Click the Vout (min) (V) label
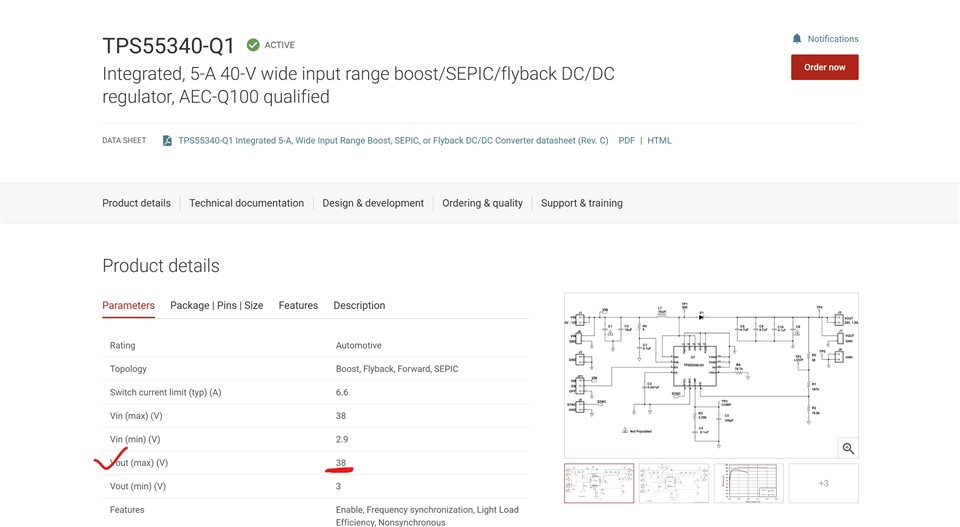960x527 pixels. pyautogui.click(x=138, y=486)
